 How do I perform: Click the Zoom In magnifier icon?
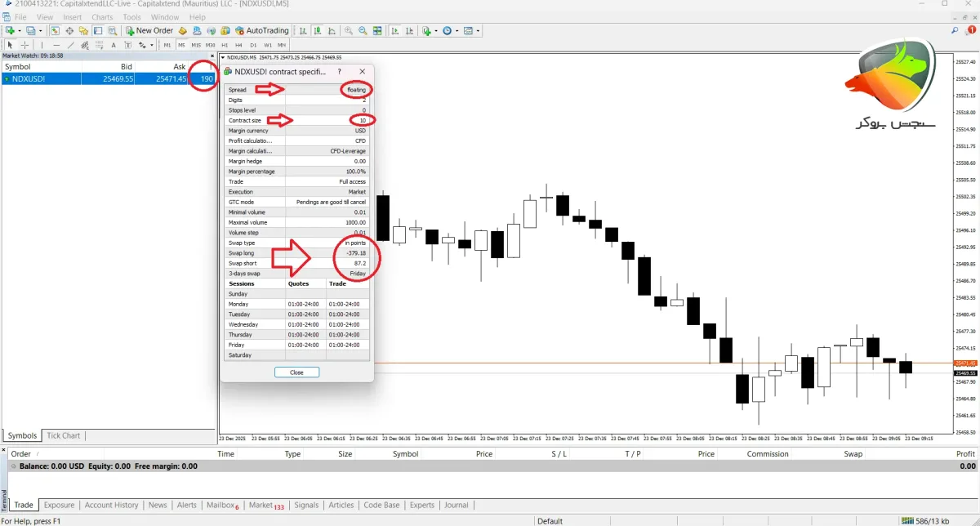coord(349,30)
